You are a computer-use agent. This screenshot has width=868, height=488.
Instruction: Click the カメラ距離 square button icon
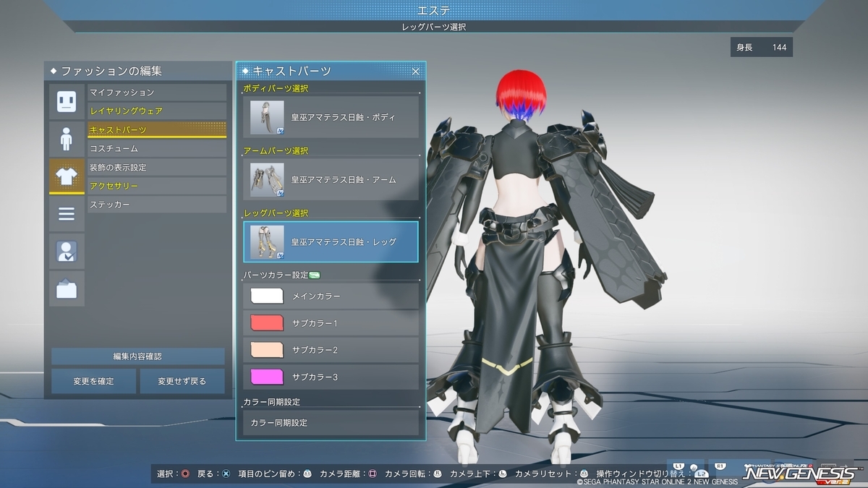click(373, 474)
